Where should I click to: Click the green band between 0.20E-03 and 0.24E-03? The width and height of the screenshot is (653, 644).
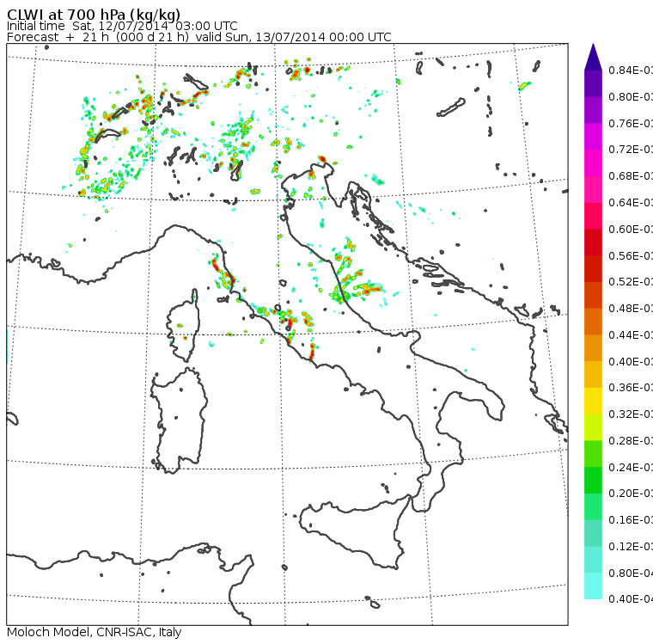click(593, 480)
